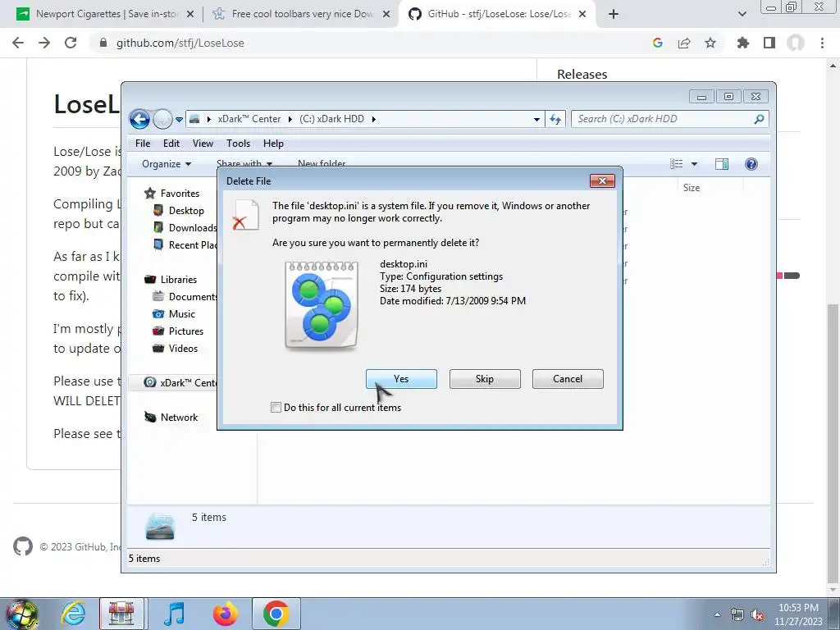Open the Edit menu in Explorer

(x=171, y=144)
